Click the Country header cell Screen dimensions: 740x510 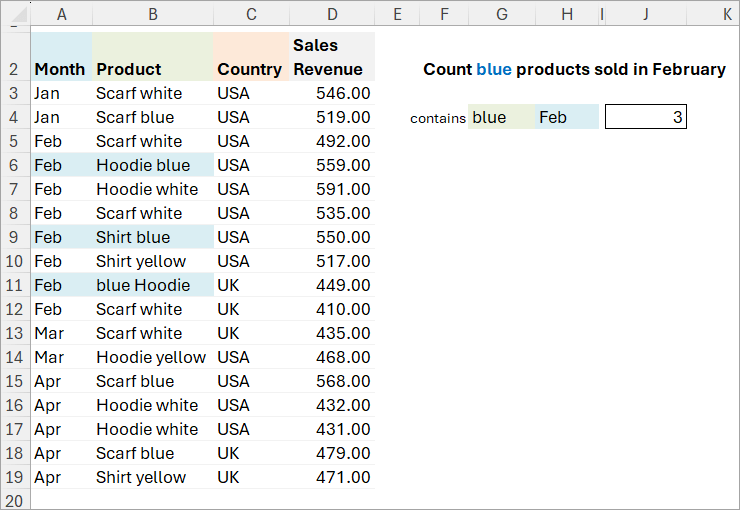point(251,57)
